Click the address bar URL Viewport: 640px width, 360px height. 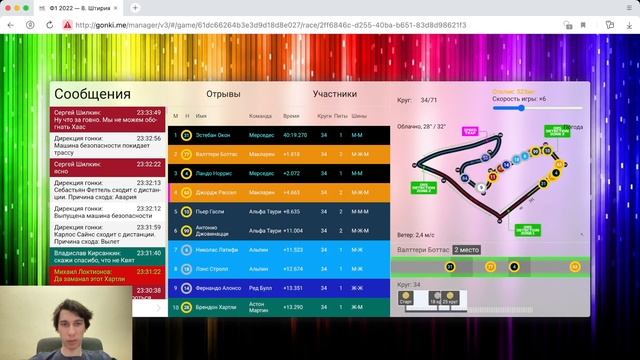pos(271,25)
